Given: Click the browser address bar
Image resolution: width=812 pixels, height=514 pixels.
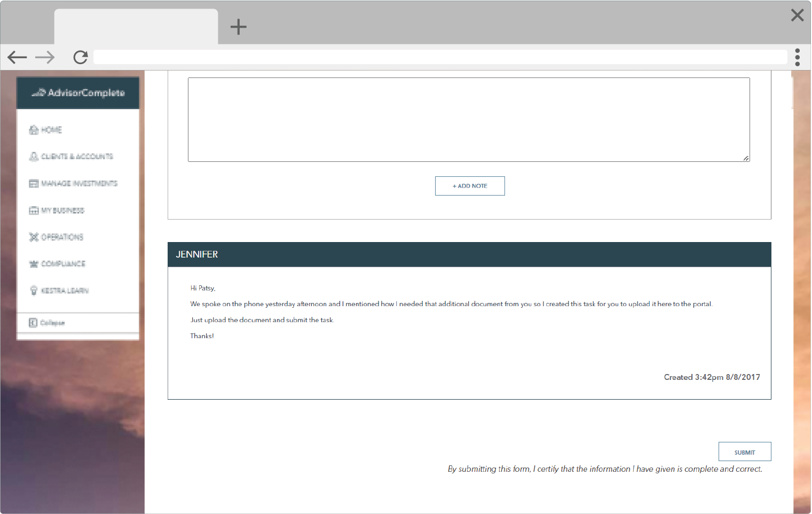Looking at the screenshot, I should coord(440,57).
